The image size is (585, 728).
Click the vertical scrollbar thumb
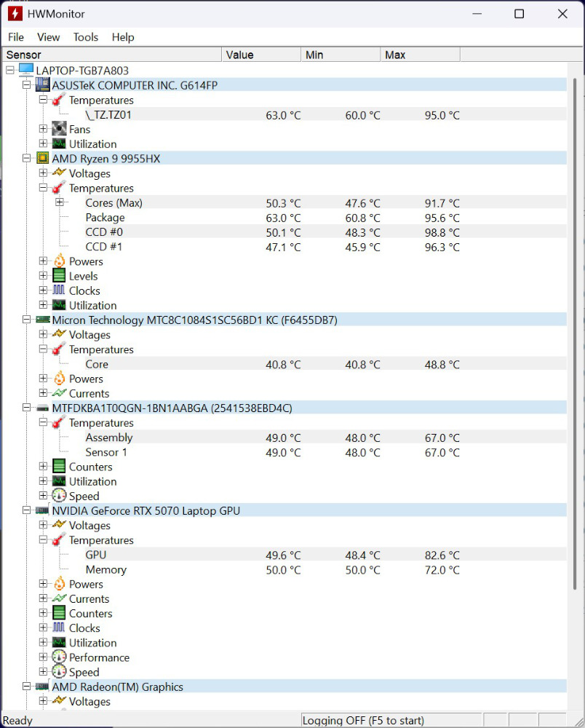coord(575,334)
